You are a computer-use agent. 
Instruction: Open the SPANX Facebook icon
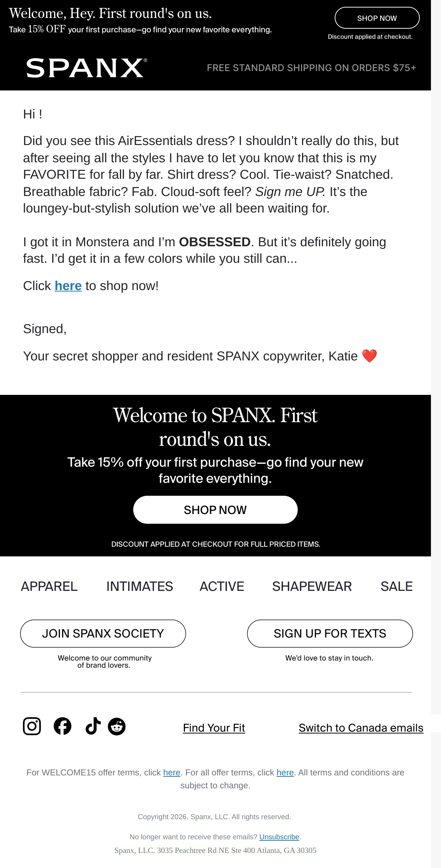62,726
